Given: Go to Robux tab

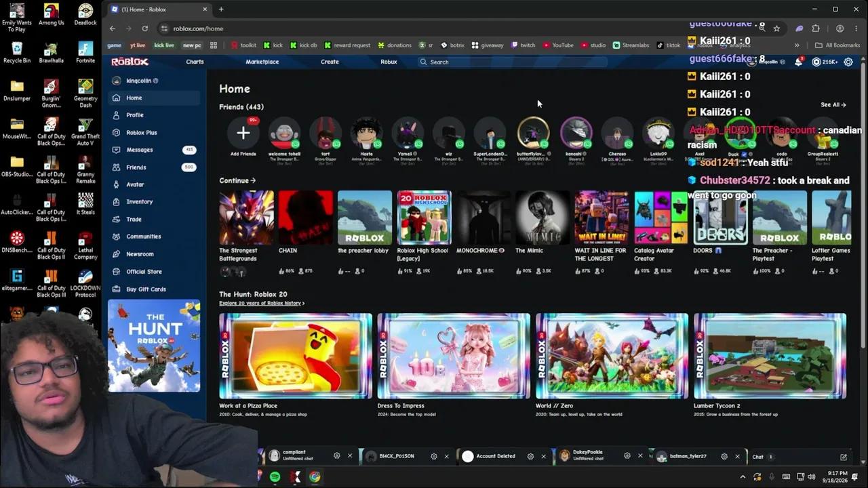Looking at the screenshot, I should click(x=389, y=62).
